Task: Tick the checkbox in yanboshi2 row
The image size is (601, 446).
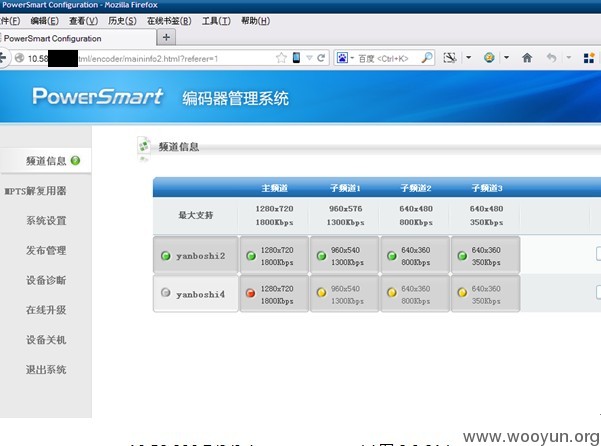Action: [x=598, y=254]
